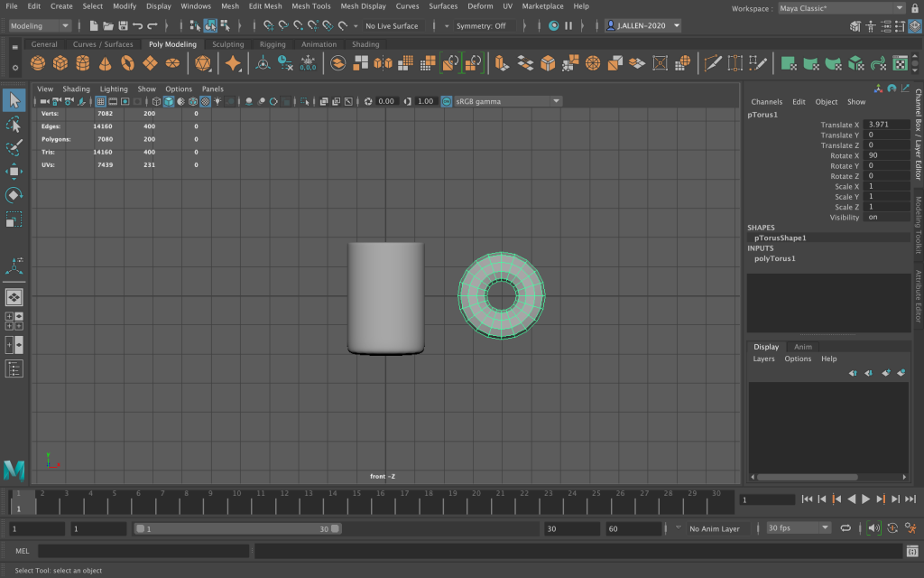Viewport: 924px width, 578px height.
Task: Toggle timeline audio sound icon
Action: [873, 528]
